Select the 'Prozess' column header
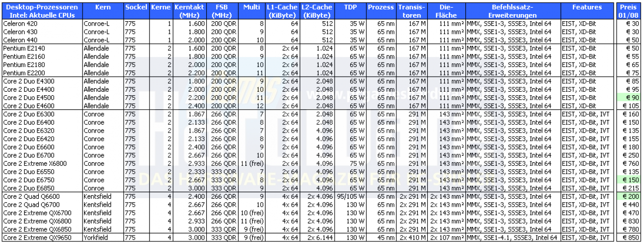Viewport: 644px width, 244px height. [381, 11]
